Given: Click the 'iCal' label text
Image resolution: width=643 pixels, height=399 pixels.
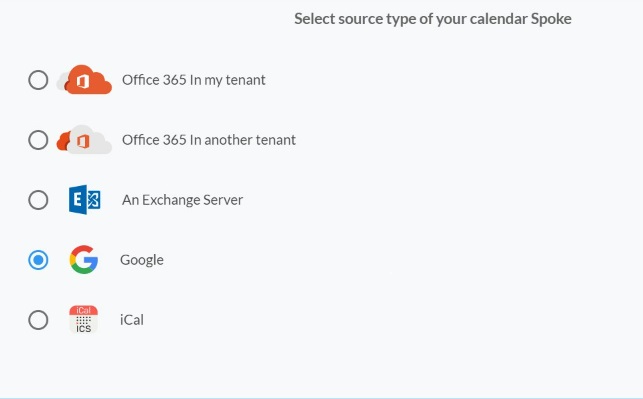Looking at the screenshot, I should [132, 320].
